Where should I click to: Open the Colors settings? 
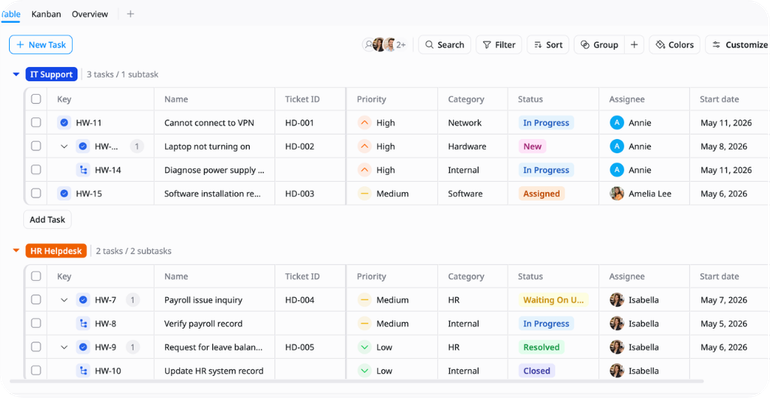point(675,45)
